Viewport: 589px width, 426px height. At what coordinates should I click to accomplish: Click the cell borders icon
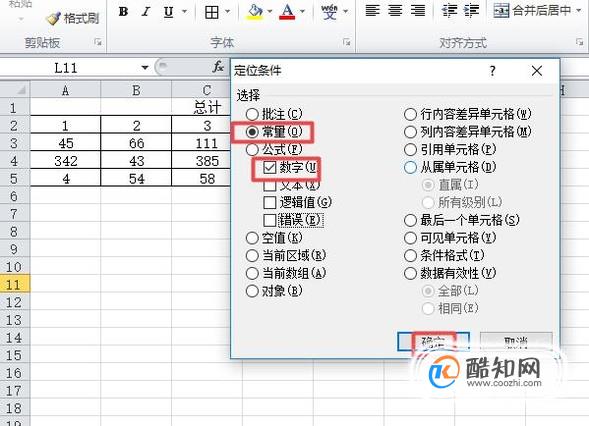[x=211, y=12]
